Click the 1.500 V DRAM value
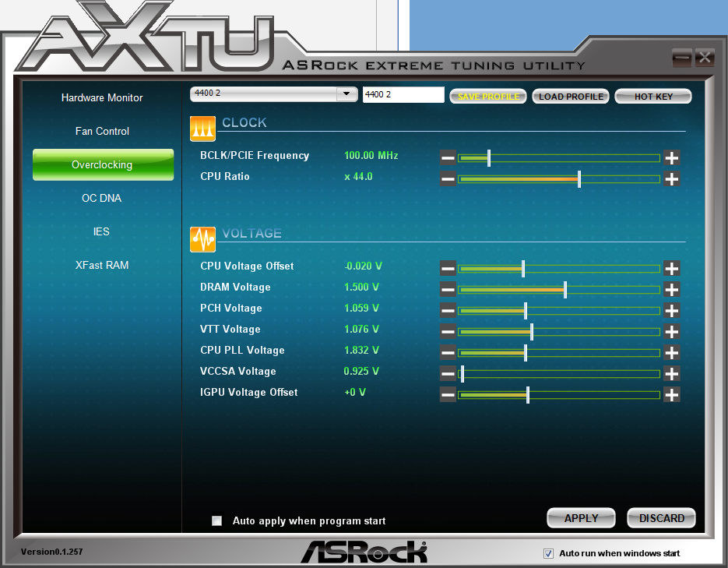 pos(361,287)
